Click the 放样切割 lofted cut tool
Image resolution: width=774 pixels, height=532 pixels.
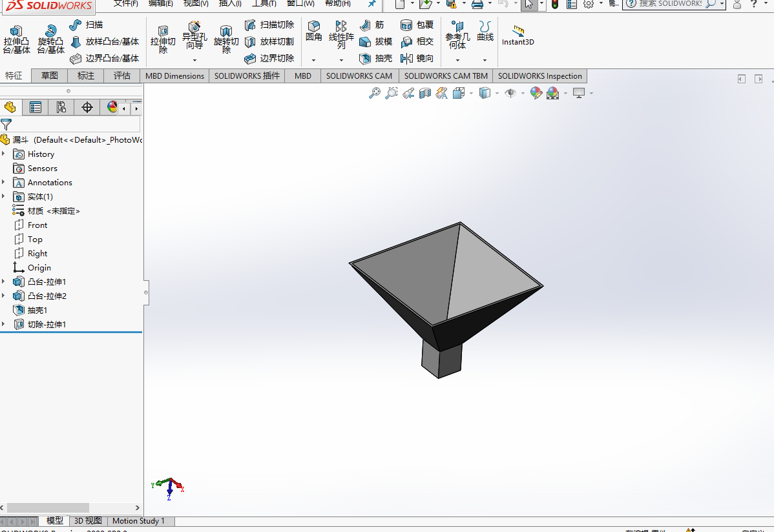point(269,41)
